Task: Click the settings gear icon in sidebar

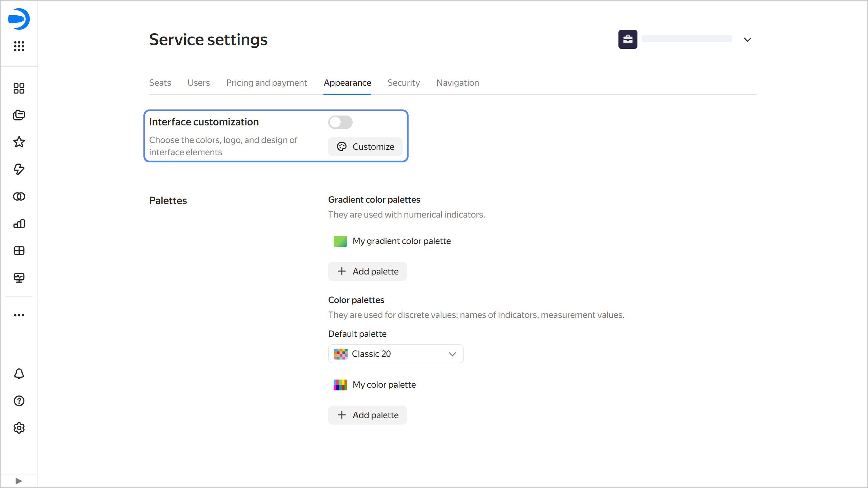Action: 19,428
